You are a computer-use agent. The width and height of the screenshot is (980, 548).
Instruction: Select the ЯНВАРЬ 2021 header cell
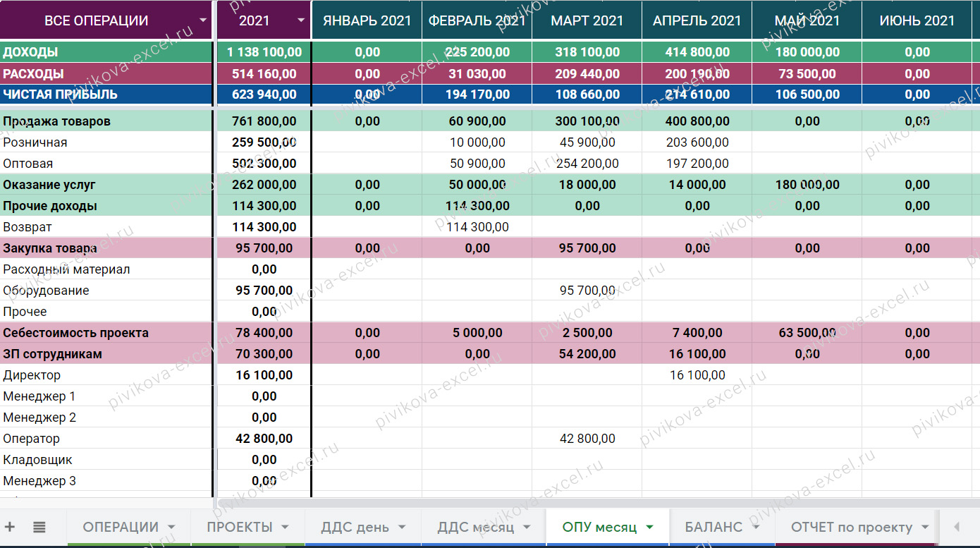[367, 20]
